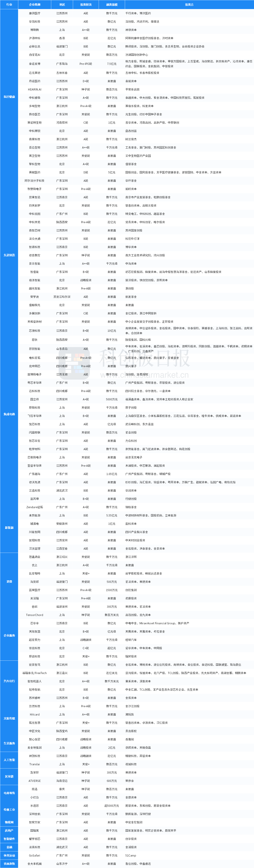The height and width of the screenshot is (868, 254).
Task: Click the '5.55亿元' funding amount
Action: point(112,516)
